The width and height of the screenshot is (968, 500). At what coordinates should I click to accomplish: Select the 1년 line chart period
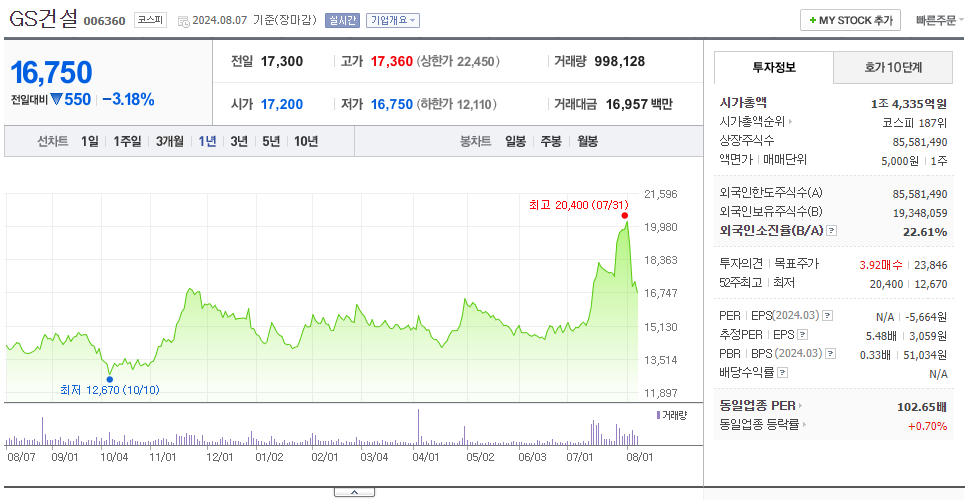207,141
